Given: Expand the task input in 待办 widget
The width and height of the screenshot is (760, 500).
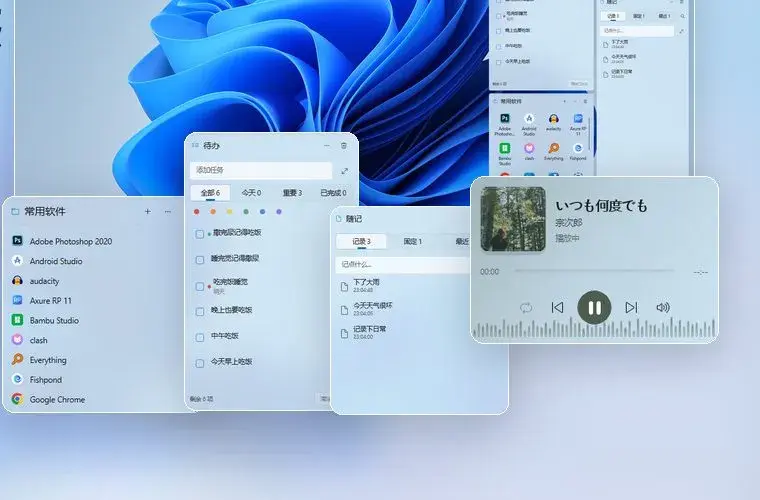Looking at the screenshot, I should tap(345, 171).
